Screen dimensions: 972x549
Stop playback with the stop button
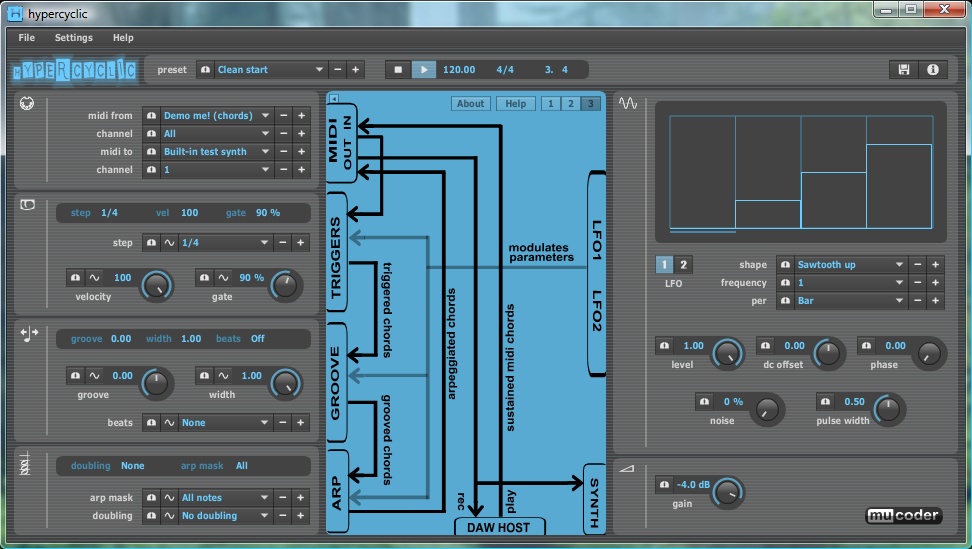pyautogui.click(x=398, y=69)
